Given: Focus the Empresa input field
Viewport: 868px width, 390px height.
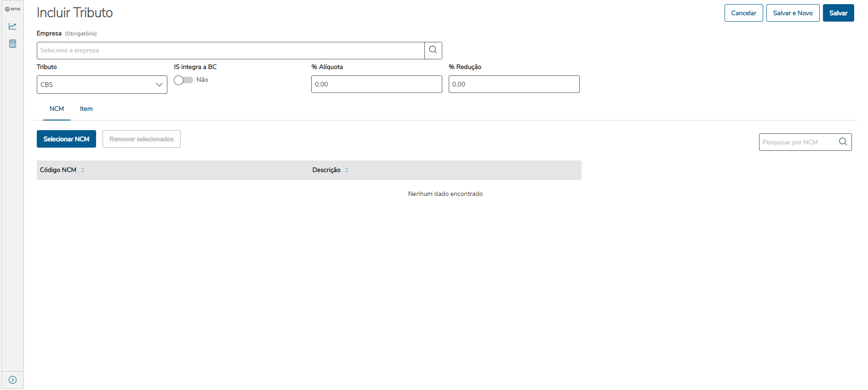Looking at the screenshot, I should [x=231, y=51].
